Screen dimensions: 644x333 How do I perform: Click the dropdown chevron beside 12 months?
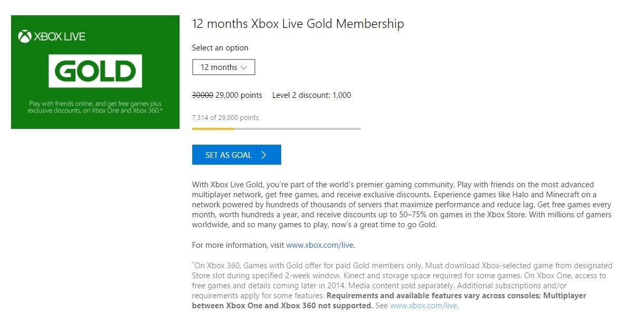[243, 67]
